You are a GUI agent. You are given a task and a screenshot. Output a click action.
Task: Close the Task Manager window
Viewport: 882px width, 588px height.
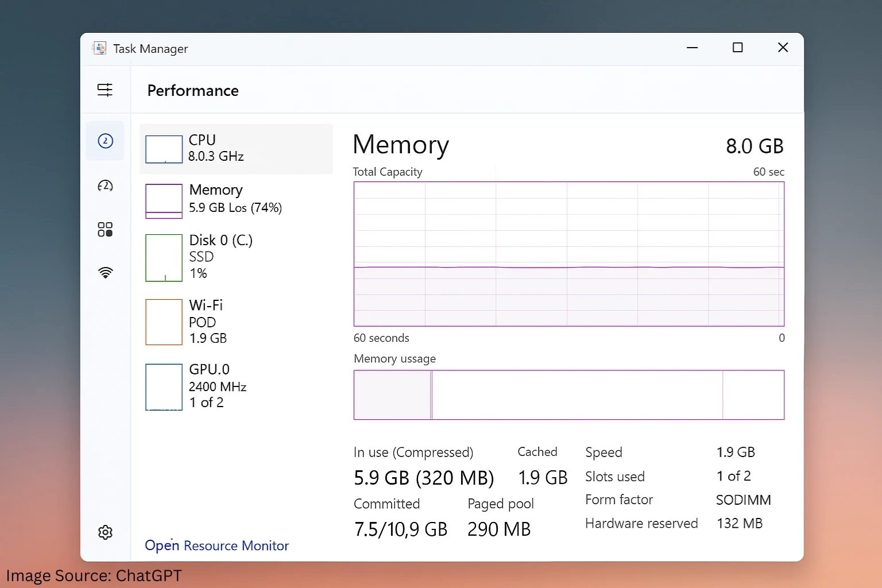pyautogui.click(x=783, y=48)
